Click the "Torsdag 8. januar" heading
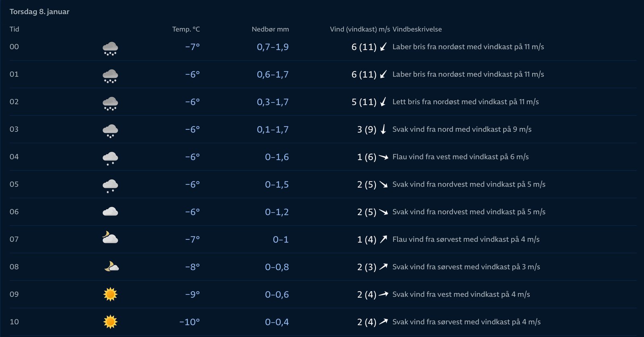Screen dimensions: 644x337 39,12
